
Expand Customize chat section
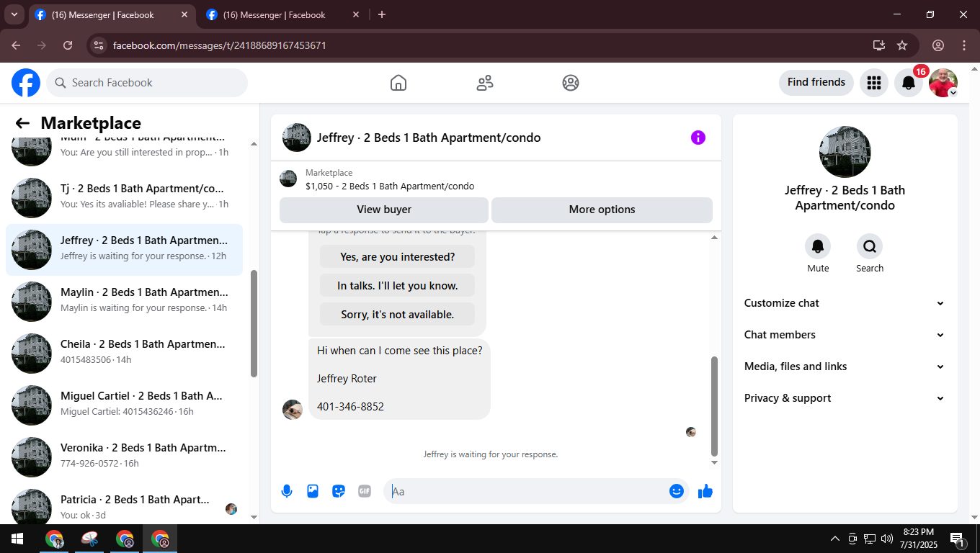845,303
